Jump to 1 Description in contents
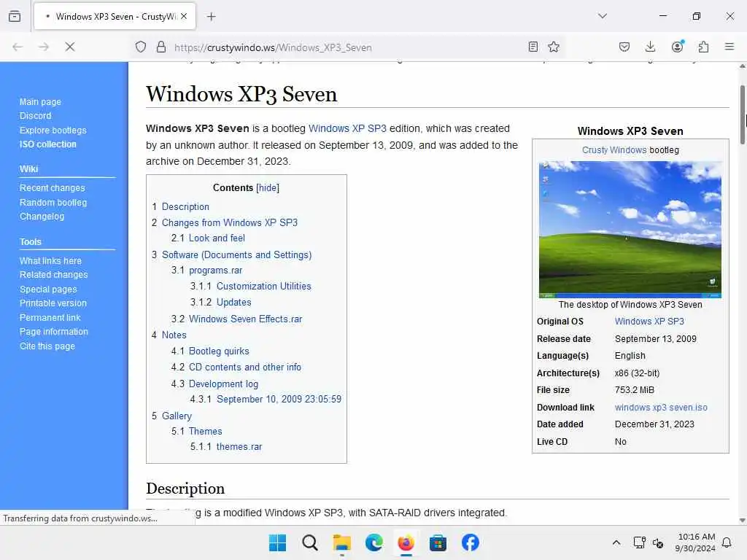Image resolution: width=747 pixels, height=560 pixels. click(185, 206)
